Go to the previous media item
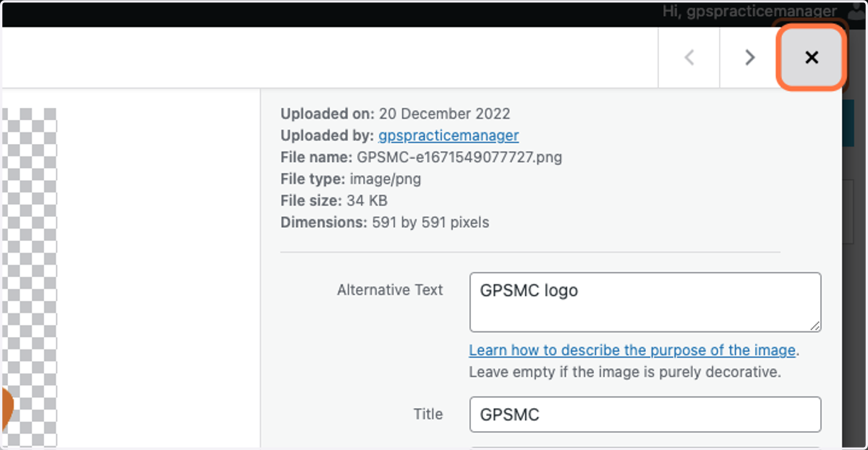Screen dimensions: 868x450 [689, 58]
